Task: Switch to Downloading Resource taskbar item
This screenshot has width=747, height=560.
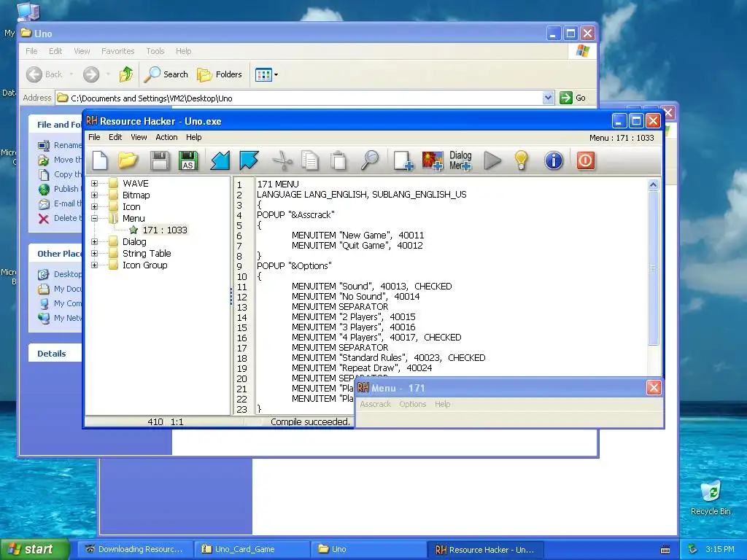Action: [135, 549]
